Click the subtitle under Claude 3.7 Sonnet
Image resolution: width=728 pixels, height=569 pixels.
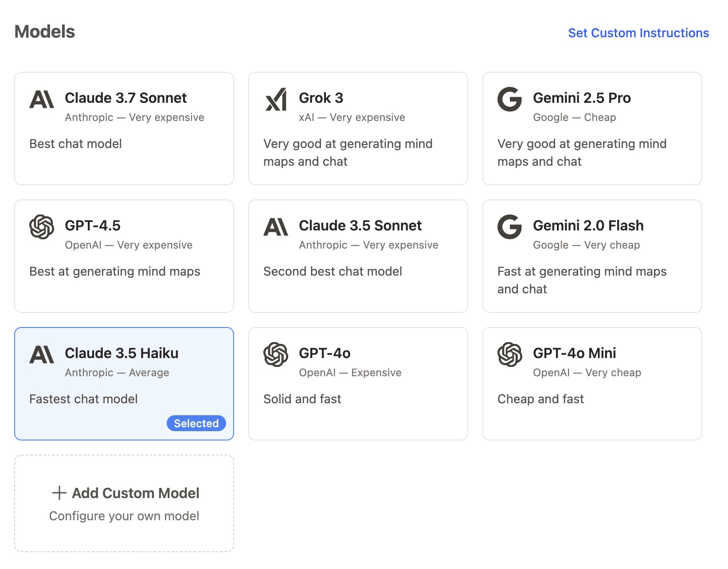[x=134, y=117]
